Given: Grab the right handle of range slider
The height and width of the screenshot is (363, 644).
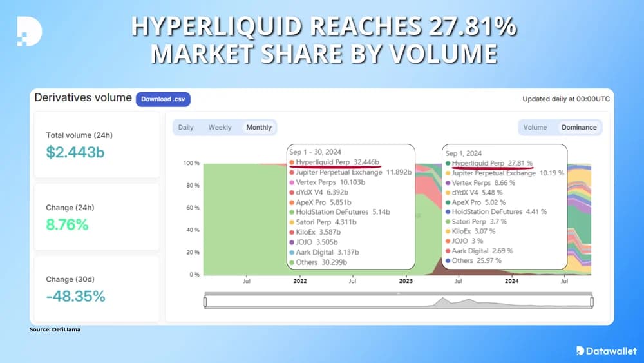Looking at the screenshot, I should click(x=592, y=302).
